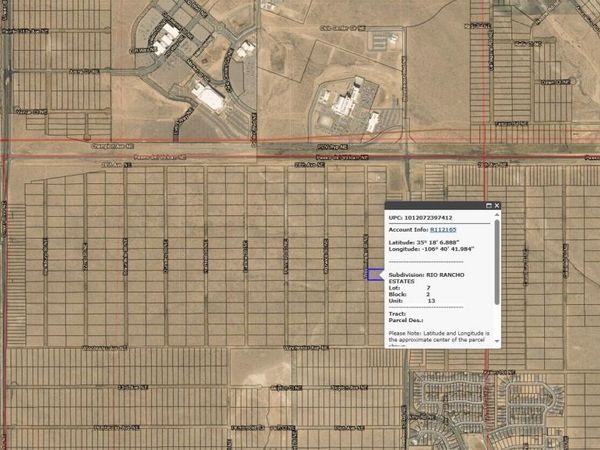Viewport: 600px width, 450px height.
Task: Click the Latitude value in popup
Action: (x=438, y=243)
